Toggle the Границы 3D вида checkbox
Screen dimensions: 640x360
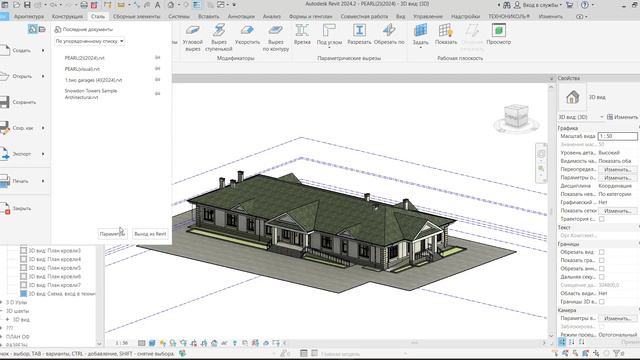pos(602,302)
